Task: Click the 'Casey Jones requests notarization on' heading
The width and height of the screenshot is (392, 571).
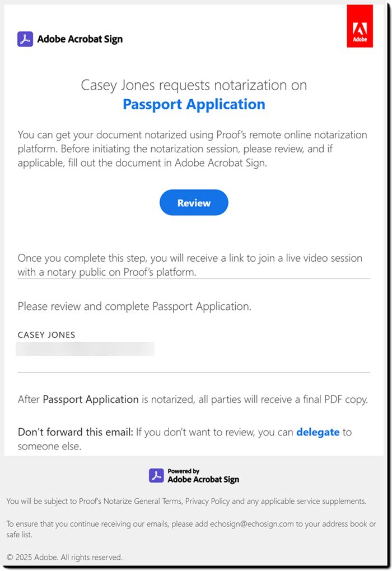Action: [x=194, y=85]
